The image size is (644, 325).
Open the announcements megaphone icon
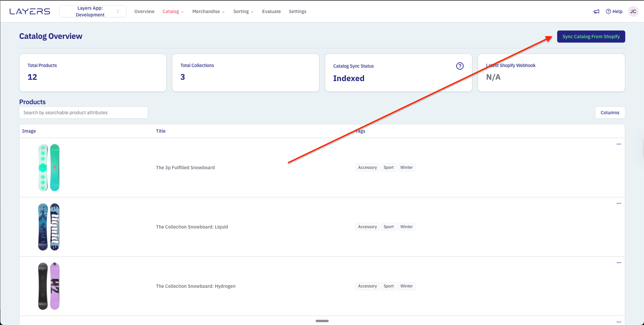point(596,11)
